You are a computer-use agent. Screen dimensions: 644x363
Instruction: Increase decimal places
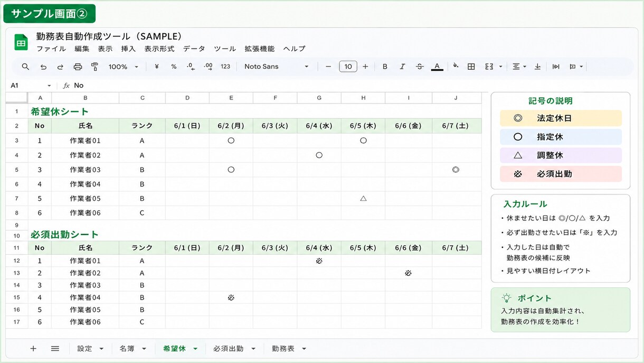coord(208,67)
